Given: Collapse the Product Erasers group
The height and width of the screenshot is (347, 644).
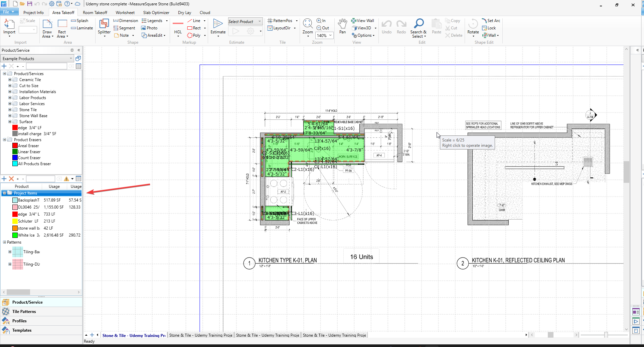Looking at the screenshot, I should [4, 140].
